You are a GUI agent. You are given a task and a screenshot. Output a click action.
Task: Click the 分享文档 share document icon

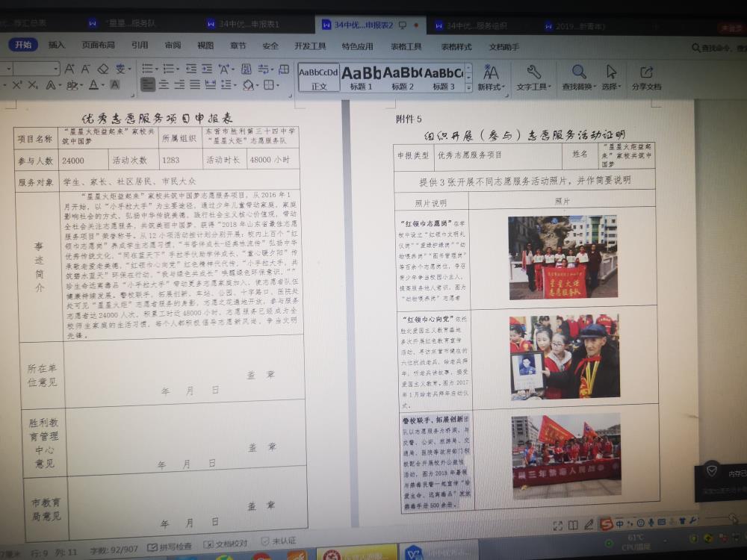646,78
